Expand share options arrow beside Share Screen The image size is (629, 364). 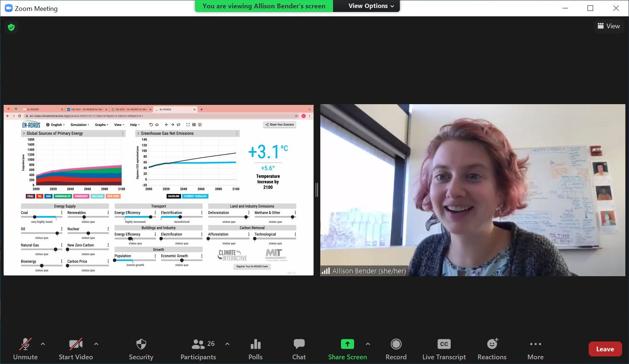pyautogui.click(x=368, y=344)
